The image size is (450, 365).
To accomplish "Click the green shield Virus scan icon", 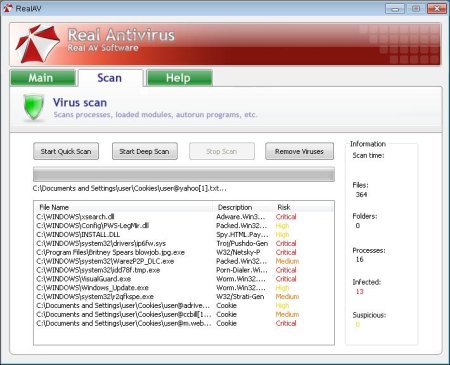I will point(33,107).
